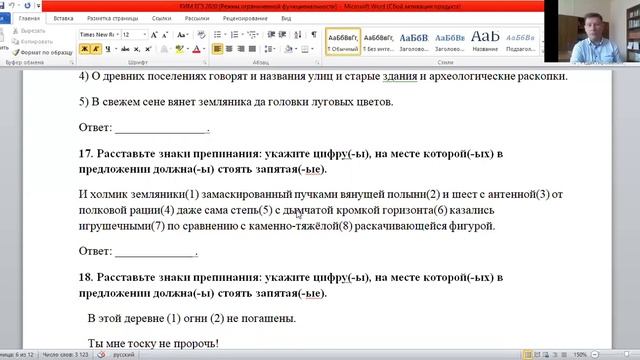Viewport: 640px width, 360px height.
Task: Toggle Bold (Ж) formatting button
Action: click(84, 49)
